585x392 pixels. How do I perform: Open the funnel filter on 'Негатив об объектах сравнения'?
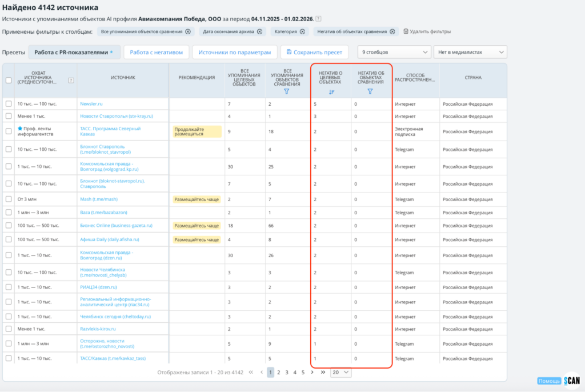pyautogui.click(x=370, y=91)
